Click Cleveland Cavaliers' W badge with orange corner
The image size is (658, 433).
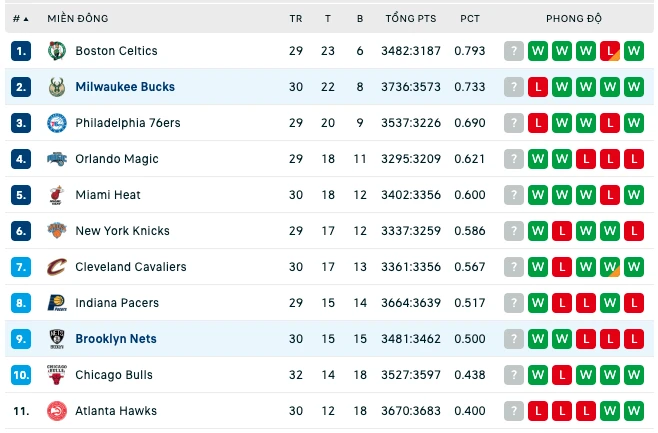click(x=610, y=267)
